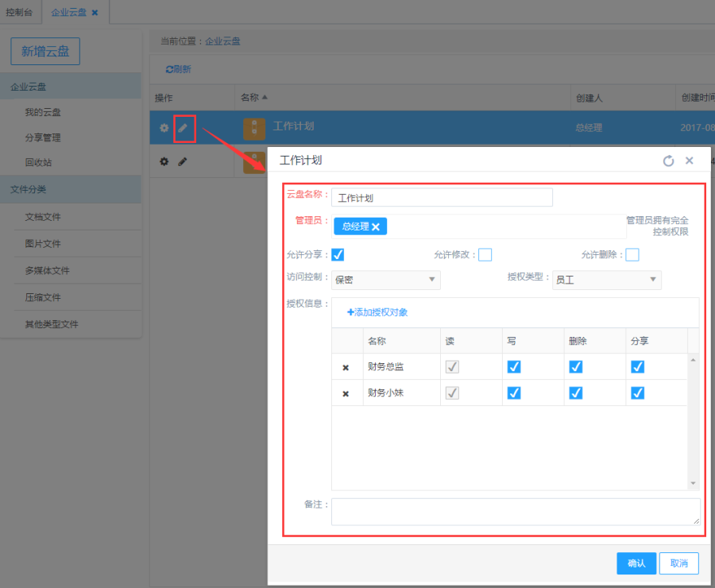Click into the 备注 text area
The width and height of the screenshot is (715, 588).
[x=515, y=511]
